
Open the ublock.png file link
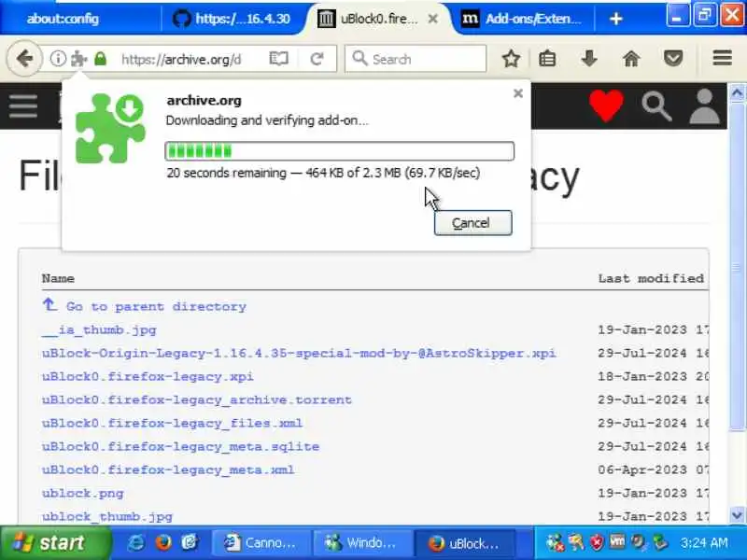click(83, 494)
